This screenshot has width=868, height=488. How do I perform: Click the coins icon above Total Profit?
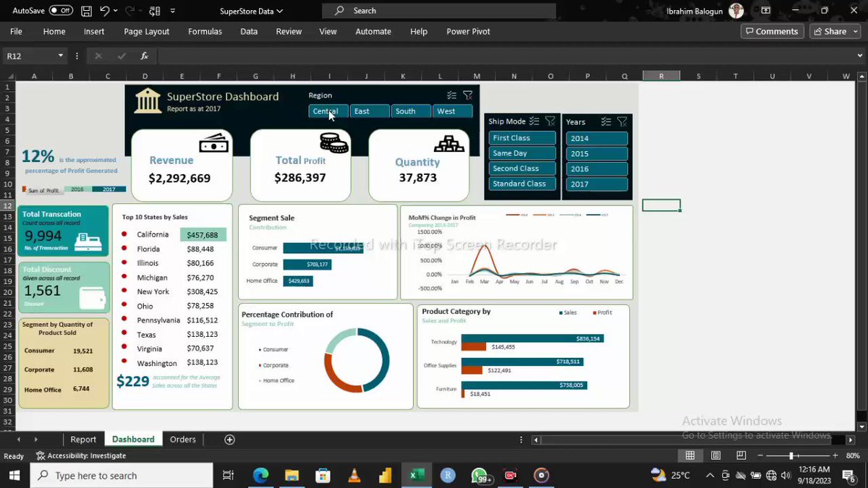pos(334,142)
